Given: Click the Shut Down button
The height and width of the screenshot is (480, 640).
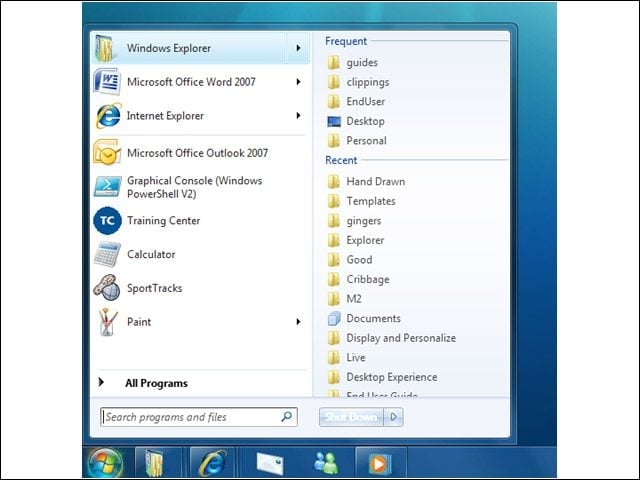Looking at the screenshot, I should 351,417.
